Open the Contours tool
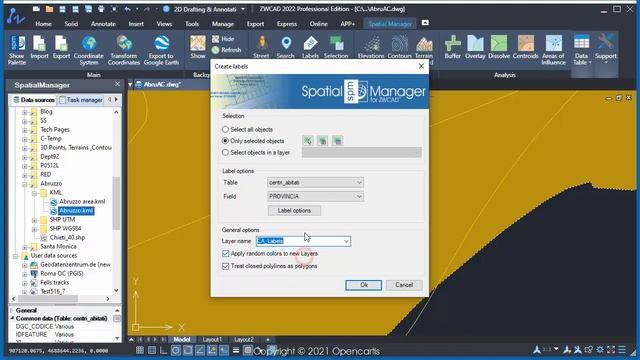The width and height of the screenshot is (640, 360). point(400,47)
